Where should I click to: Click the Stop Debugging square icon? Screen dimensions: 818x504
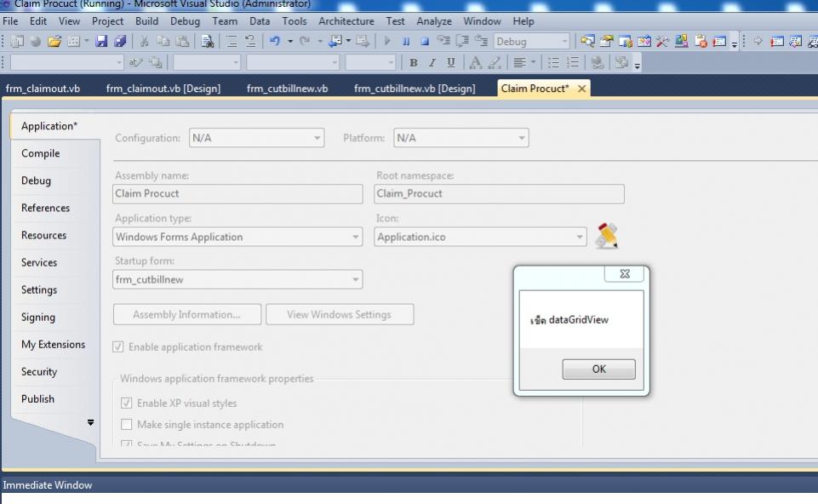pyautogui.click(x=425, y=41)
